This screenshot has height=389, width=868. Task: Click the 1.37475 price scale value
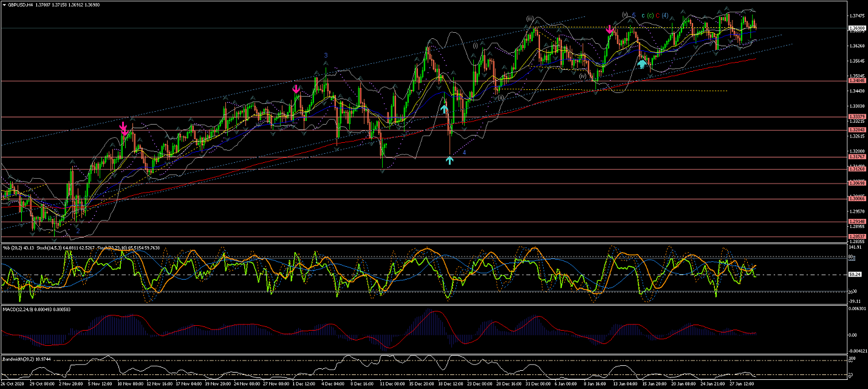point(857,16)
